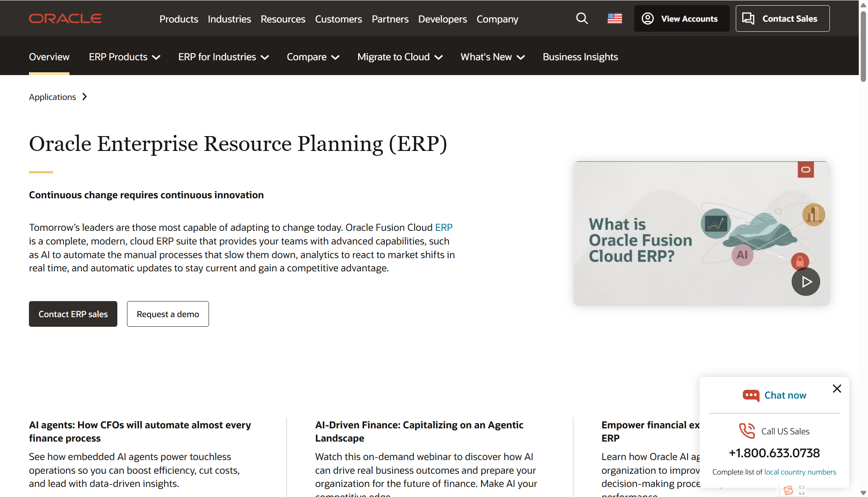Close the chat popup
This screenshot has height=497, width=868.
tap(837, 389)
